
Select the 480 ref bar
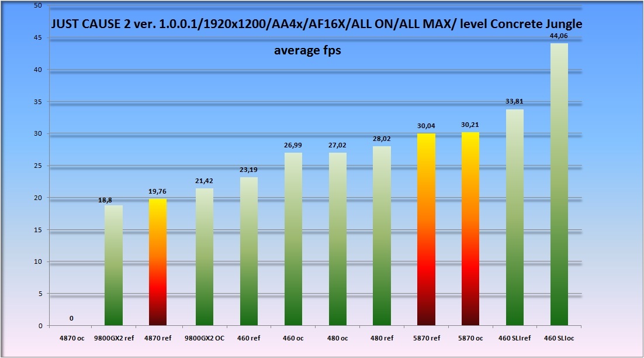pyautogui.click(x=382, y=236)
